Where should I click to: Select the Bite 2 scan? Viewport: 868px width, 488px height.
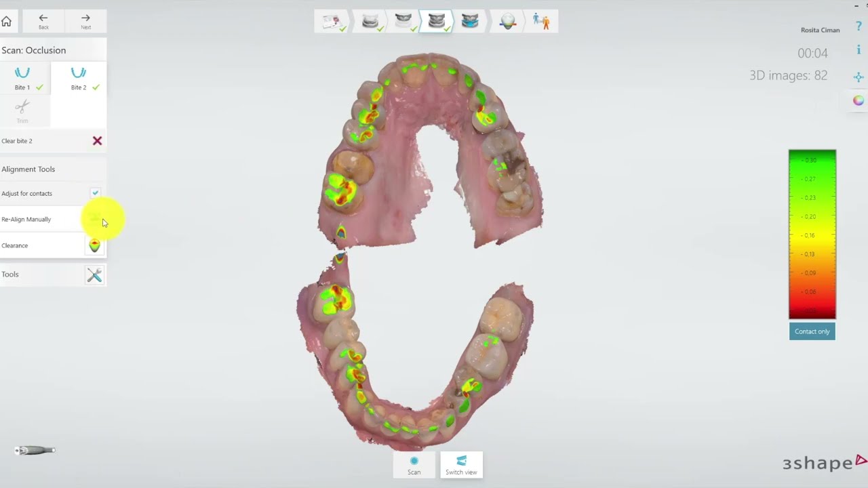(79, 79)
